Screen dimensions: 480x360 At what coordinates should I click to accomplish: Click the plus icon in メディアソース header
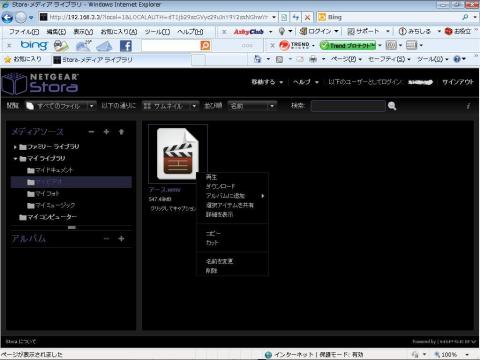(x=106, y=132)
